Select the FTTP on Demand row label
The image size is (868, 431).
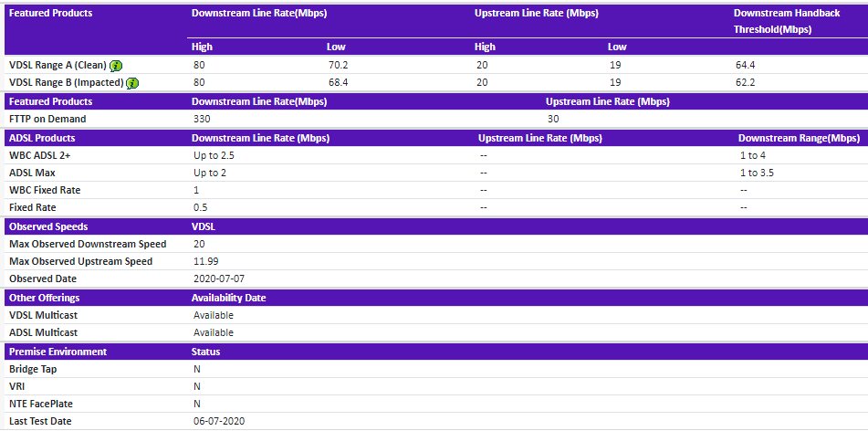coord(47,119)
